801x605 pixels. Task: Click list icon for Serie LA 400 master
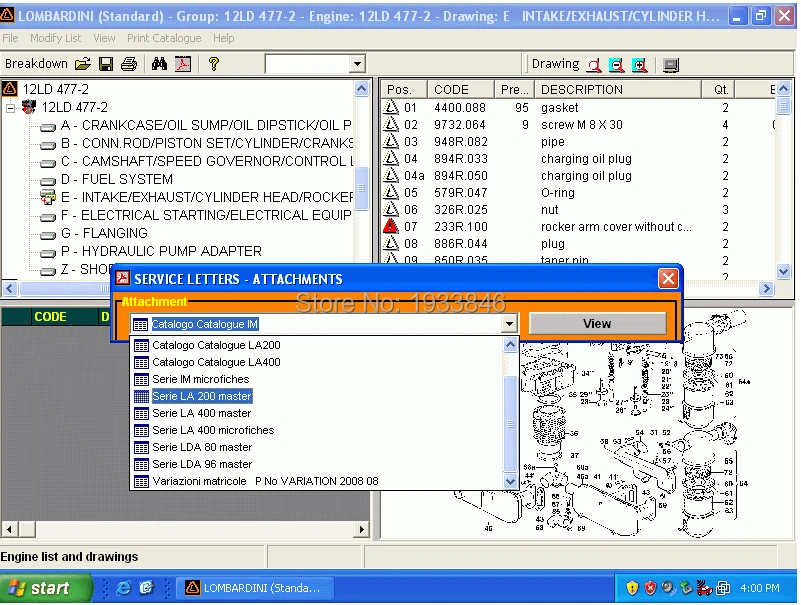coord(141,413)
